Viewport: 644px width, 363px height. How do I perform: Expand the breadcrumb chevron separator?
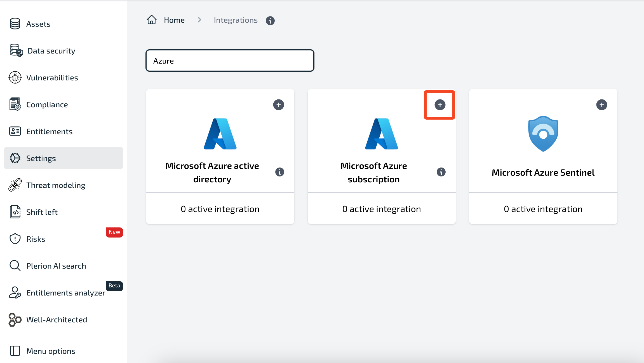(199, 20)
